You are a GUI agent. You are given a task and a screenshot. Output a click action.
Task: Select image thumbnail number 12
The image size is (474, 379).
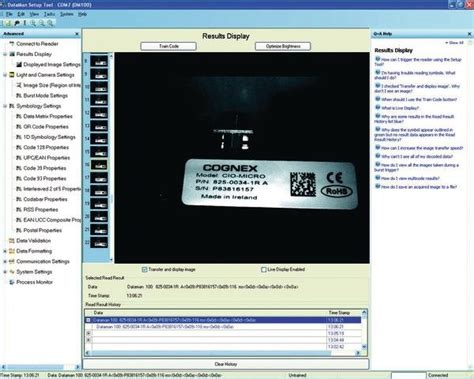pos(99,113)
